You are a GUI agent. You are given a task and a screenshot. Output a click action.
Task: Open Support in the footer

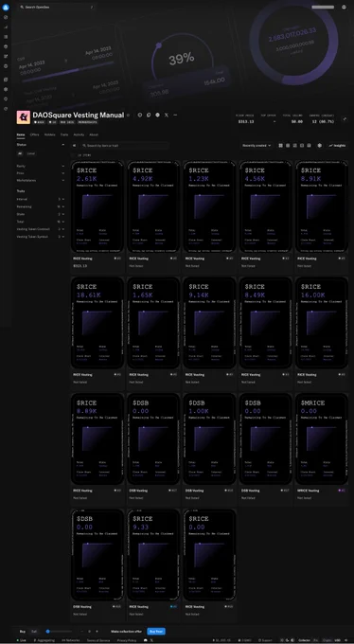(x=265, y=640)
